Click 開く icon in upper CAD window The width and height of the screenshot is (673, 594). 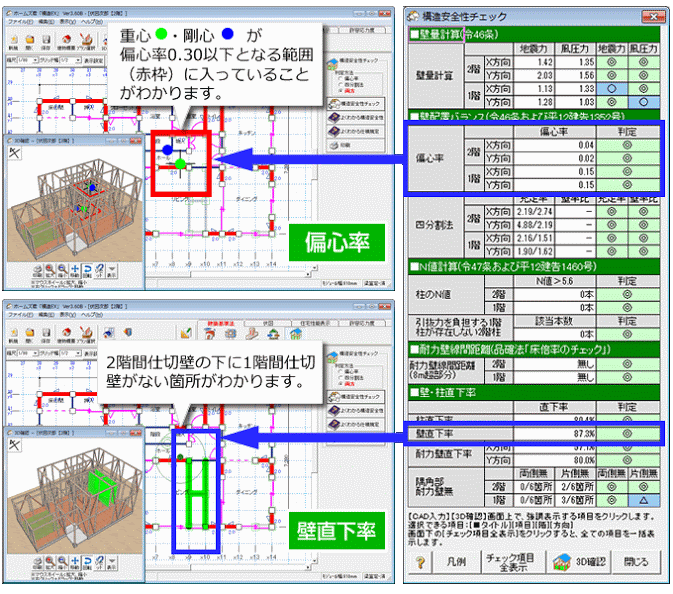30,42
